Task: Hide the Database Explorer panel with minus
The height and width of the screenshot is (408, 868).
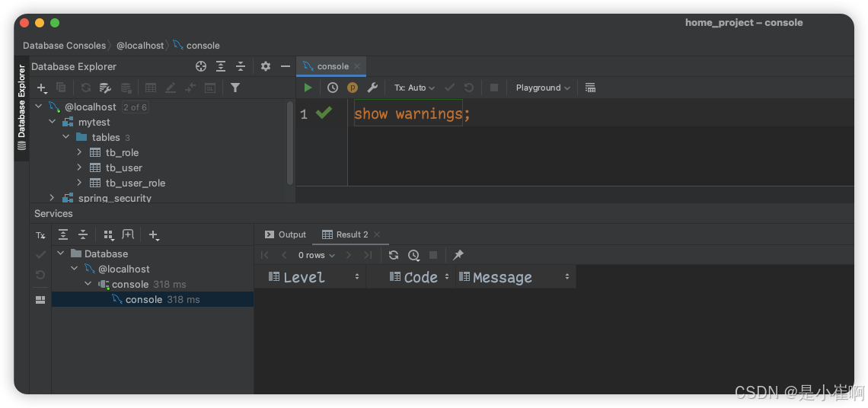Action: coord(285,66)
